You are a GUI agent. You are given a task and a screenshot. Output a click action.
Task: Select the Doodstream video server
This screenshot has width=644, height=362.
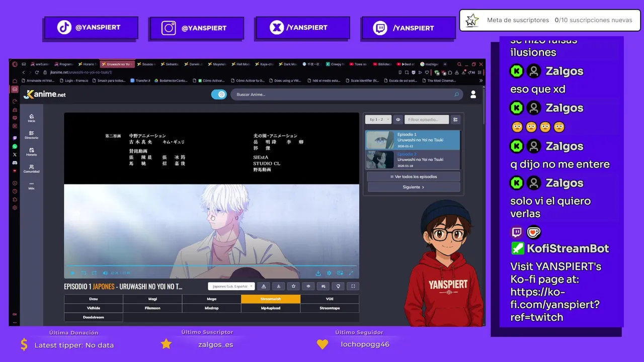tap(94, 317)
